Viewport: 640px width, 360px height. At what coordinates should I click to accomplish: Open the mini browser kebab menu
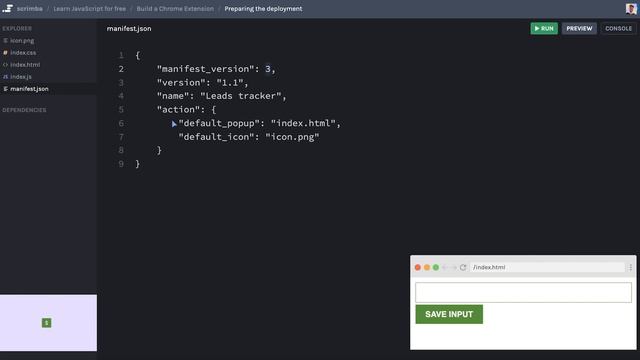click(x=631, y=267)
